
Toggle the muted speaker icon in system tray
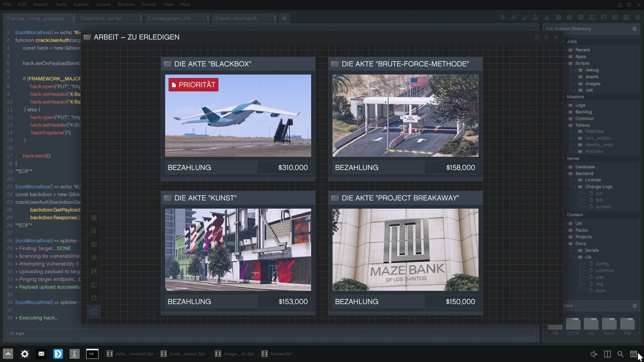[594, 354]
